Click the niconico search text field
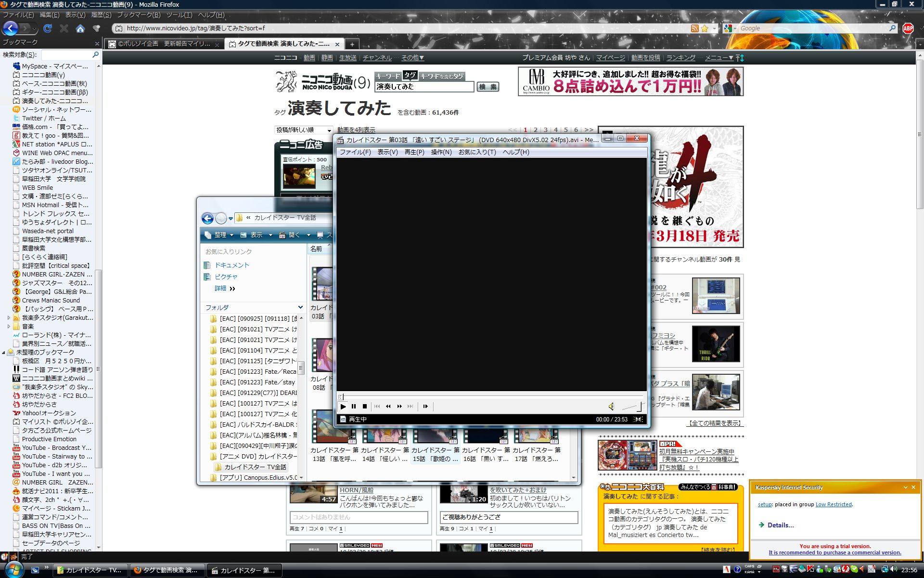 424,87
